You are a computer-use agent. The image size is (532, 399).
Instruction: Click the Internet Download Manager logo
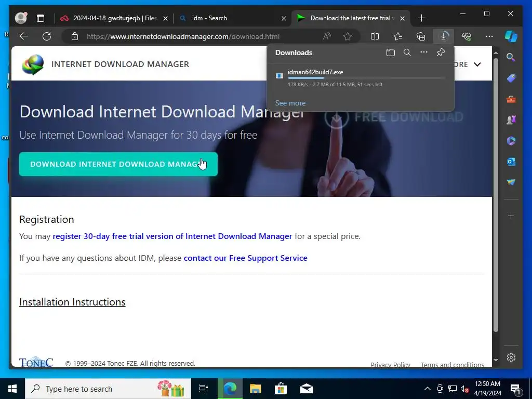tap(33, 64)
